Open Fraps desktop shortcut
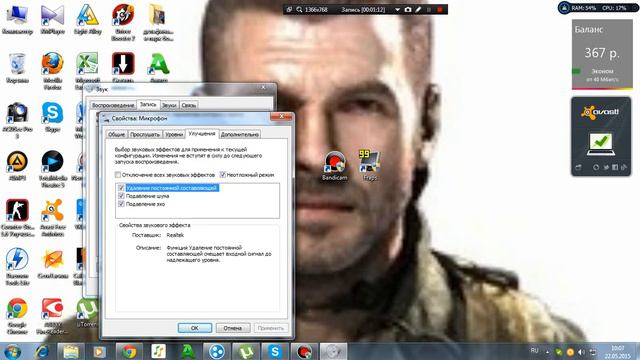The image size is (640, 360). click(x=370, y=165)
